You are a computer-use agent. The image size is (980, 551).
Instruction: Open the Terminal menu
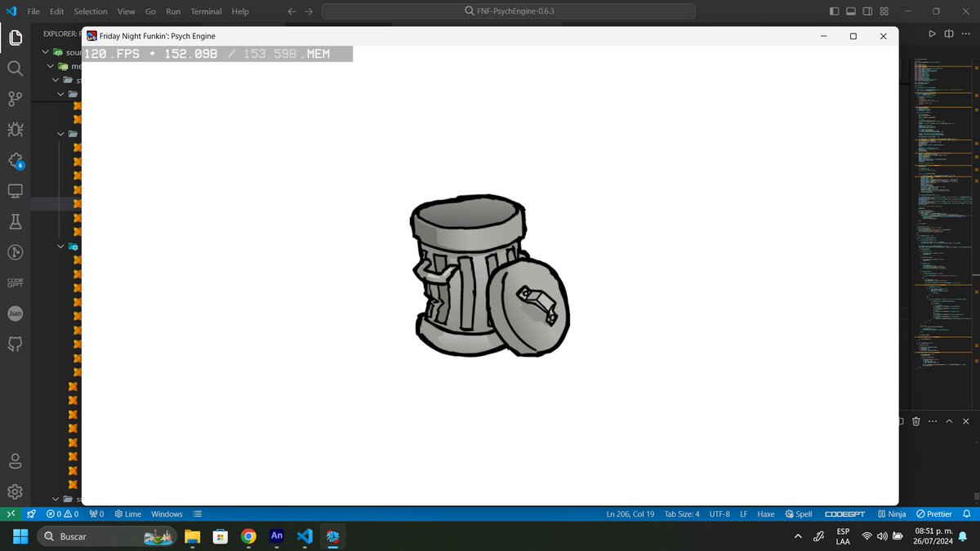[x=207, y=11]
